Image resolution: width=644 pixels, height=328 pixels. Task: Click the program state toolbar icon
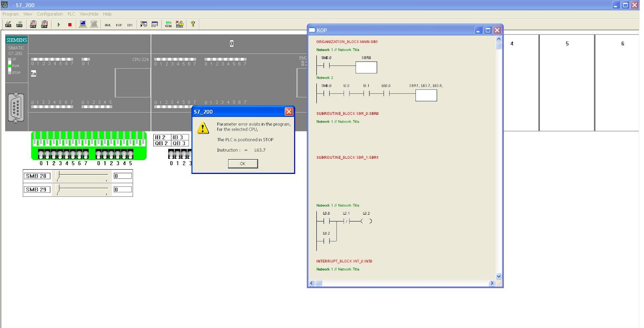tap(144, 25)
